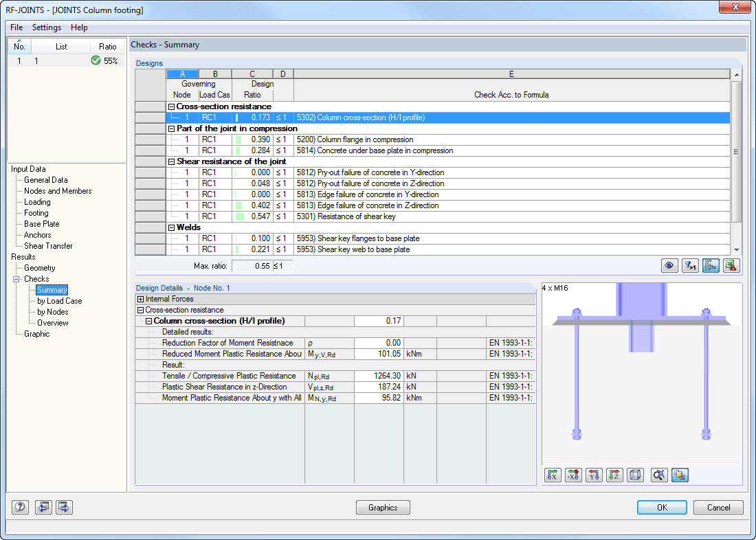Filter designs with ratio greater than 1
The image size is (756, 540).
coord(690,266)
